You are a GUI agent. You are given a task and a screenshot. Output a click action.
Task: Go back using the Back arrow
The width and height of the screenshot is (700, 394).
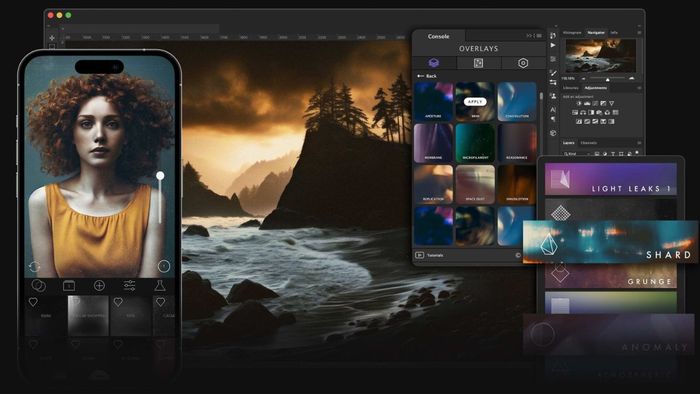click(427, 76)
